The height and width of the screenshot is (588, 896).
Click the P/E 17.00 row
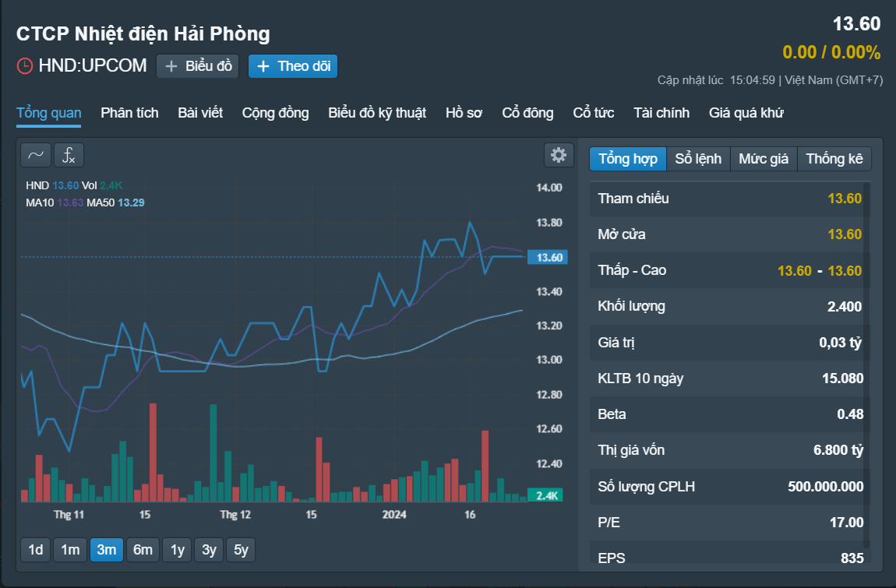730,523
